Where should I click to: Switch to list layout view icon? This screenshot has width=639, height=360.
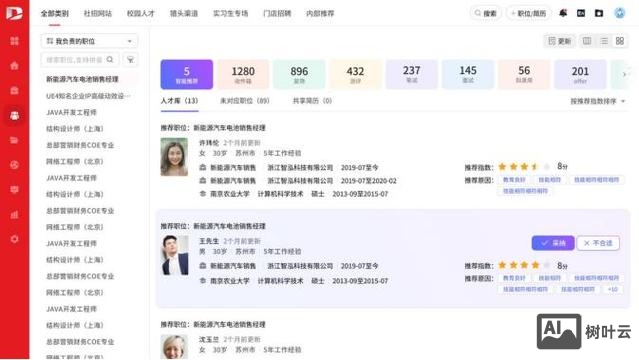604,41
